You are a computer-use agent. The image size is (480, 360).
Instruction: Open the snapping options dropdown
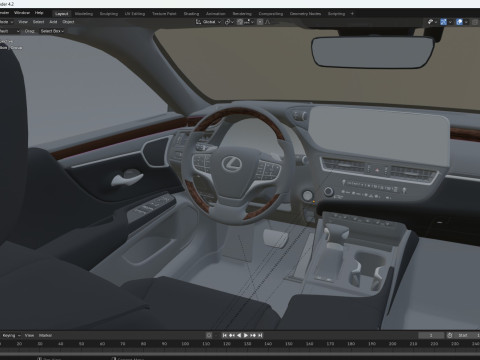click(249, 22)
